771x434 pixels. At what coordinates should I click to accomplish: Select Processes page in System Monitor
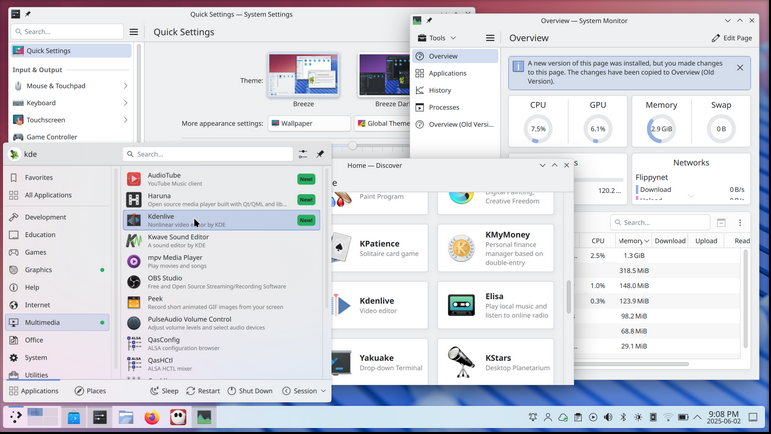pyautogui.click(x=455, y=107)
